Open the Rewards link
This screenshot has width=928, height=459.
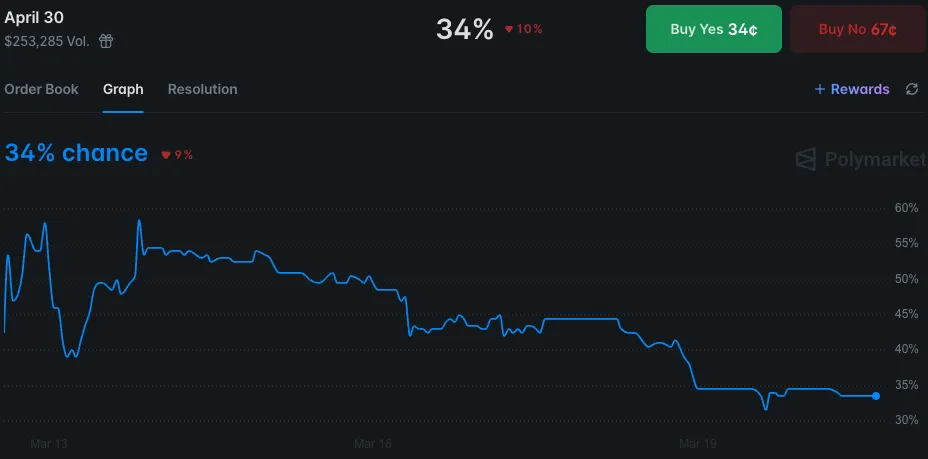[x=859, y=89]
